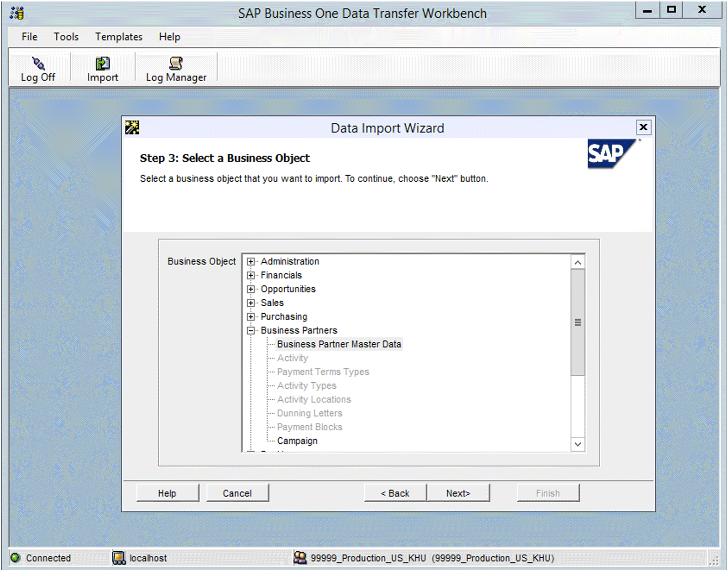Click the green Connected status icon
This screenshot has width=728, height=570.
[15, 558]
